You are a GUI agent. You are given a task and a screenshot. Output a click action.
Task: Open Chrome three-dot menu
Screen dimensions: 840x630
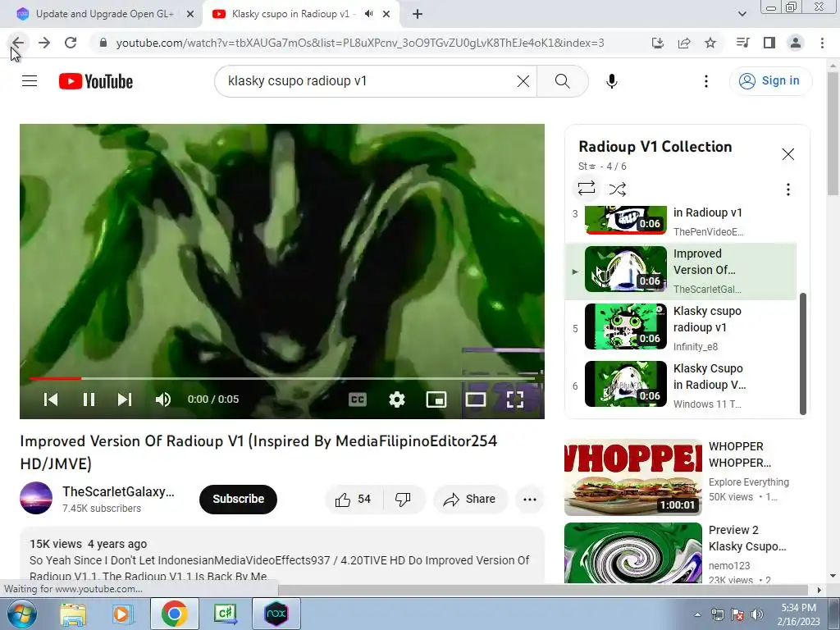(822, 43)
